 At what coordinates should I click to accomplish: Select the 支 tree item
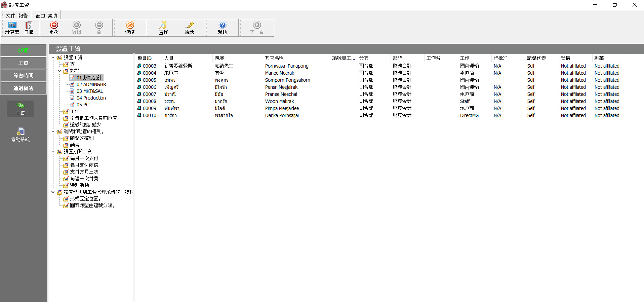pos(72,64)
